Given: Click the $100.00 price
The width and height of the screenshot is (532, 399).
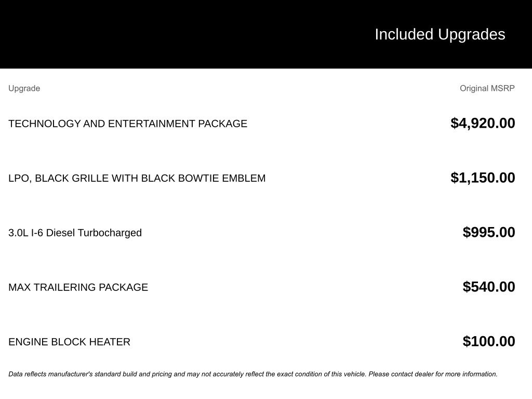Looking at the screenshot, I should 488,341.
